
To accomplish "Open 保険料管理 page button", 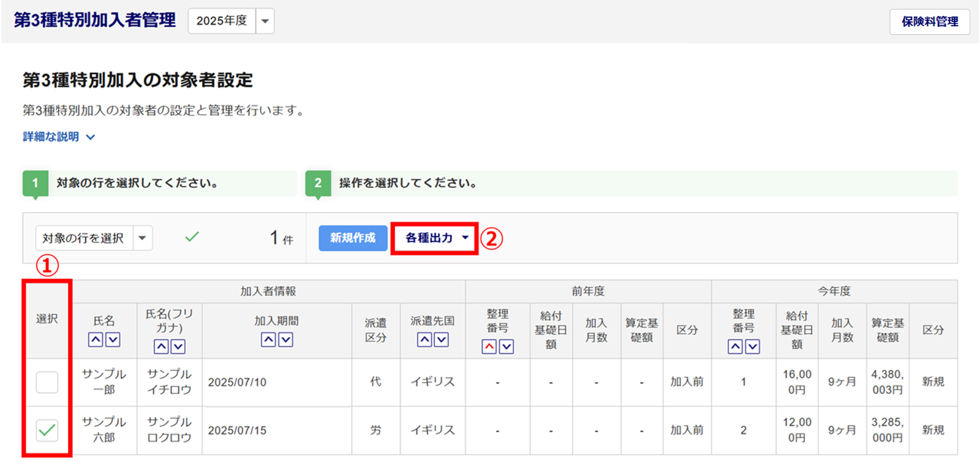I will [929, 21].
